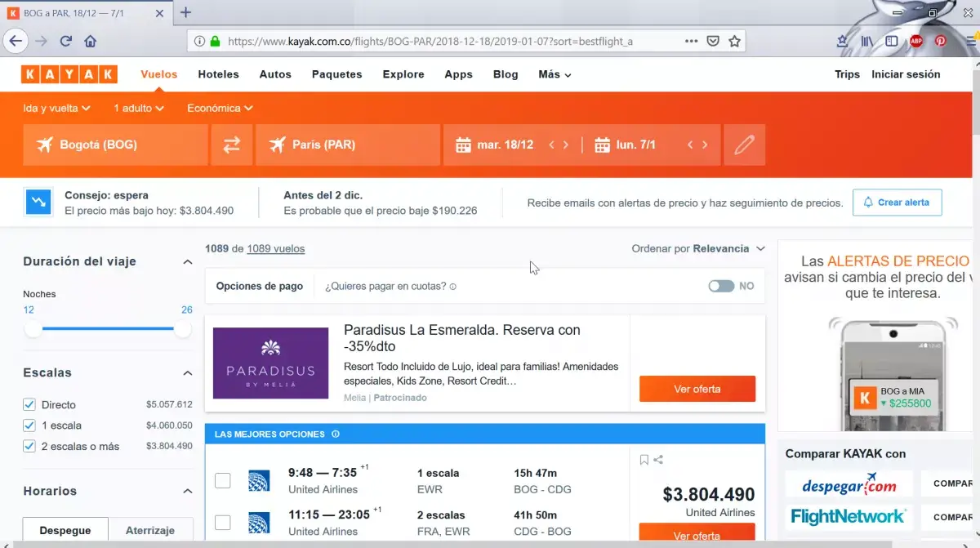The height and width of the screenshot is (548, 980).
Task: Open info icon beside Las Mejores Opciones
Action: coord(336,434)
